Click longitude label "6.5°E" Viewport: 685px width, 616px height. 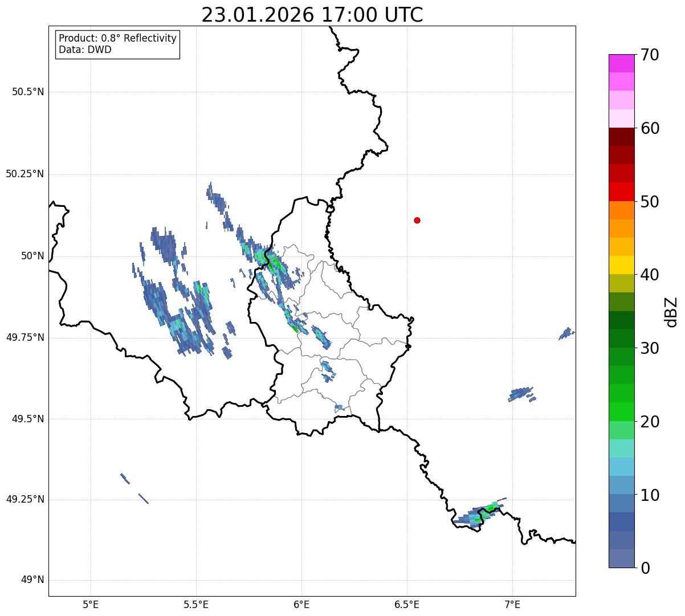pos(407,605)
